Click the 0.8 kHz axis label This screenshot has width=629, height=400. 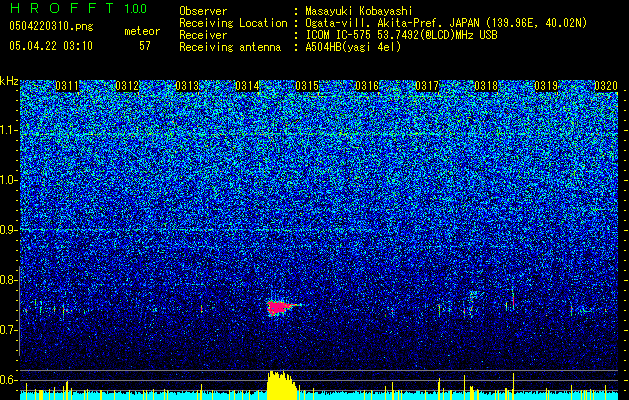click(9, 280)
